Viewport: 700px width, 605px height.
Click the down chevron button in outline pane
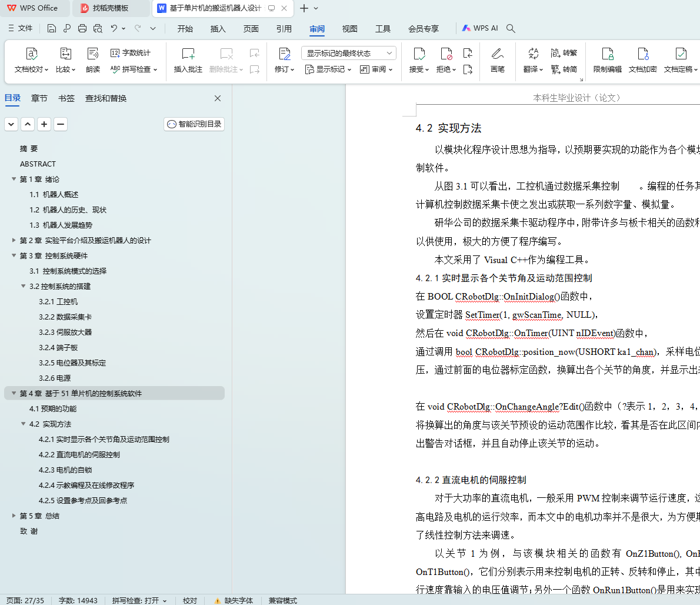tap(11, 124)
